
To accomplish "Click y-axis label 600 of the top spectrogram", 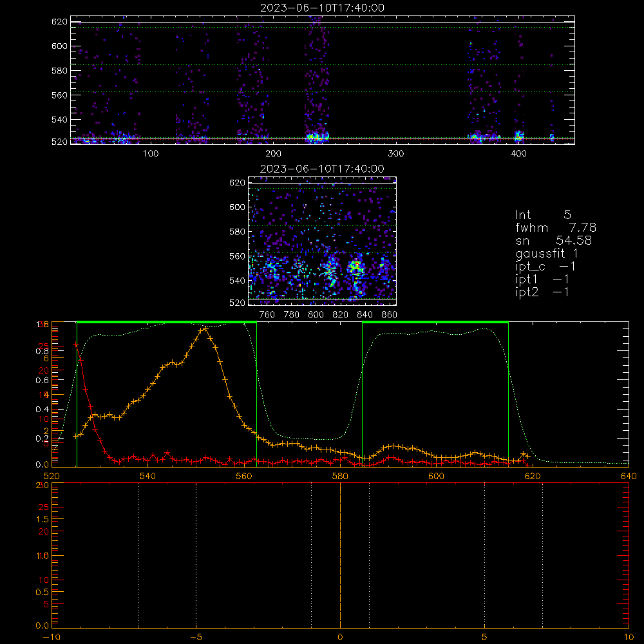I will [x=59, y=46].
